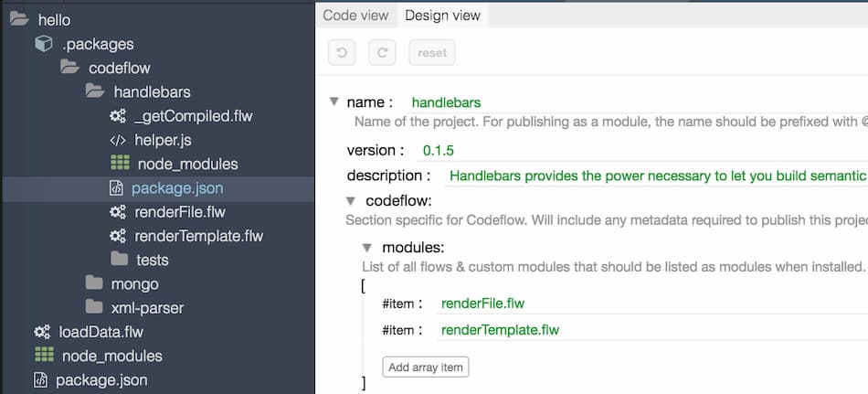Collapse the modules list triangle
This screenshot has width=868, height=394.
pyautogui.click(x=367, y=247)
